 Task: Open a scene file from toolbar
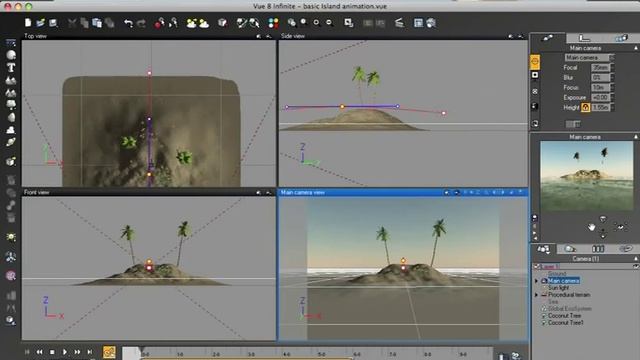coord(40,23)
